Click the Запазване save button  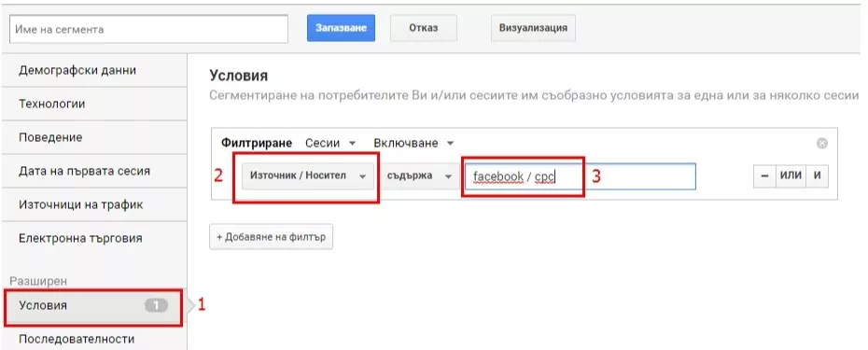pos(341,28)
